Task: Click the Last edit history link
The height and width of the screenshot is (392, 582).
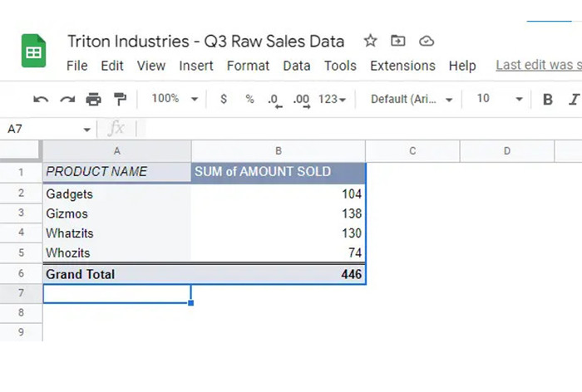Action: click(x=538, y=65)
